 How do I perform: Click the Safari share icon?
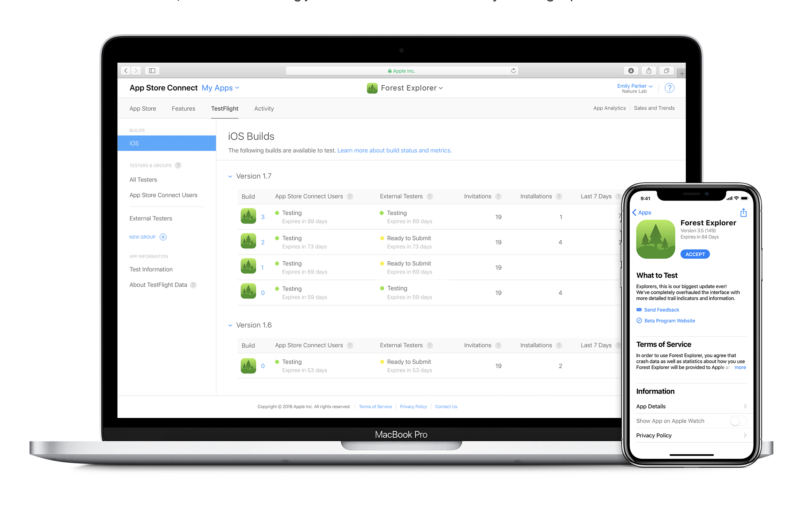[x=649, y=71]
